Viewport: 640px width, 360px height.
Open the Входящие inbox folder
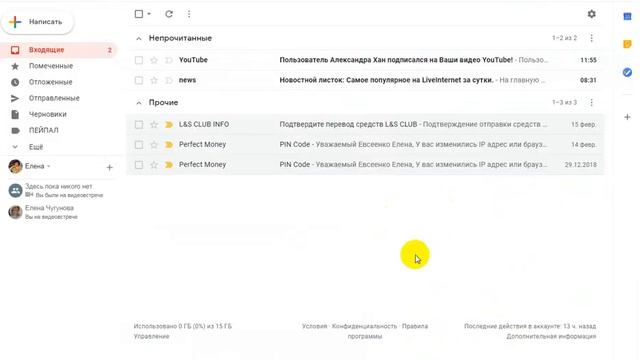58,50
